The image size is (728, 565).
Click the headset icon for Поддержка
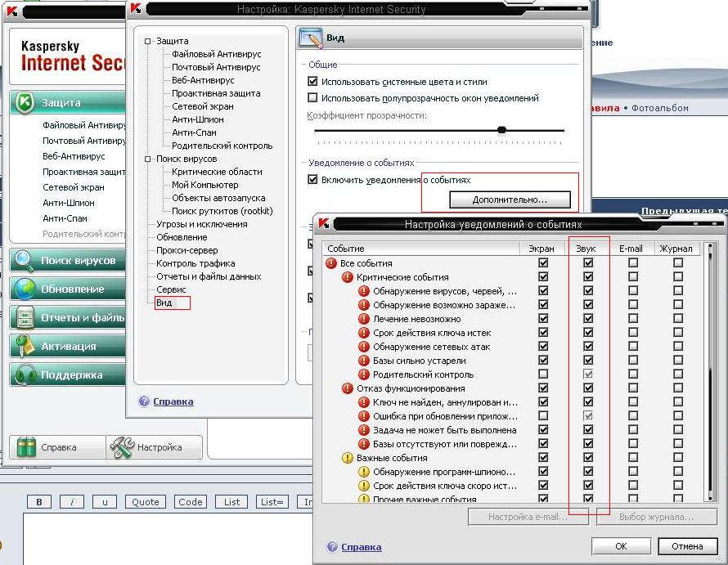(25, 374)
